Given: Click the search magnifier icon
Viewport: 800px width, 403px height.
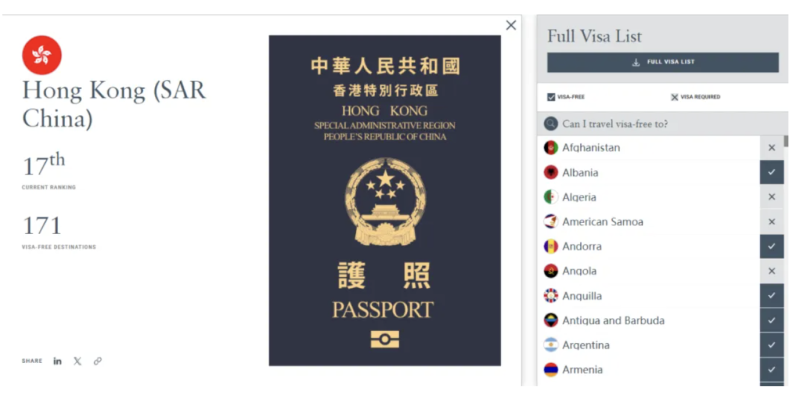Looking at the screenshot, I should [x=551, y=124].
